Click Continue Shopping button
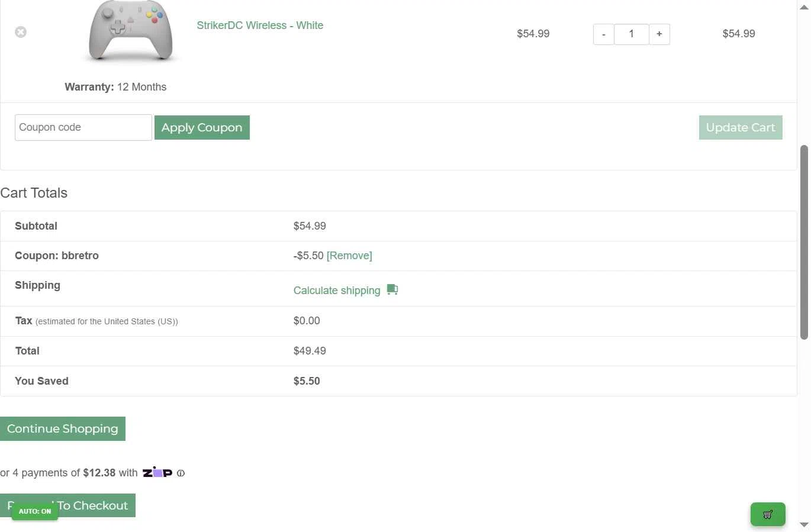Image resolution: width=811 pixels, height=532 pixels. (63, 428)
